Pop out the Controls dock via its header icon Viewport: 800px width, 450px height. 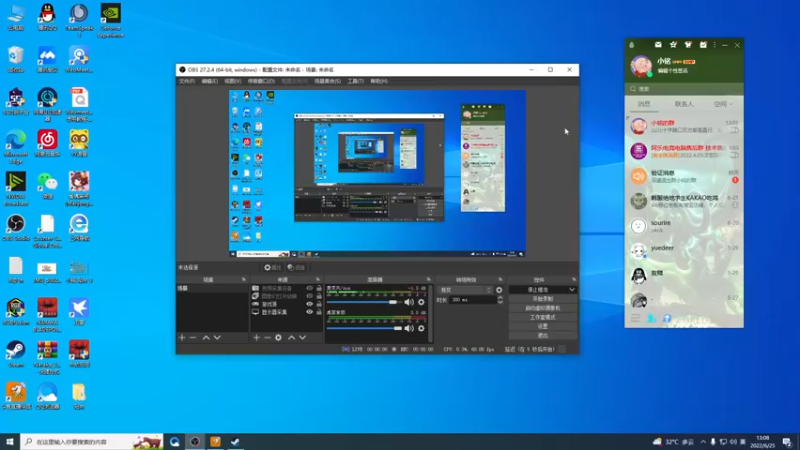pyautogui.click(x=574, y=280)
